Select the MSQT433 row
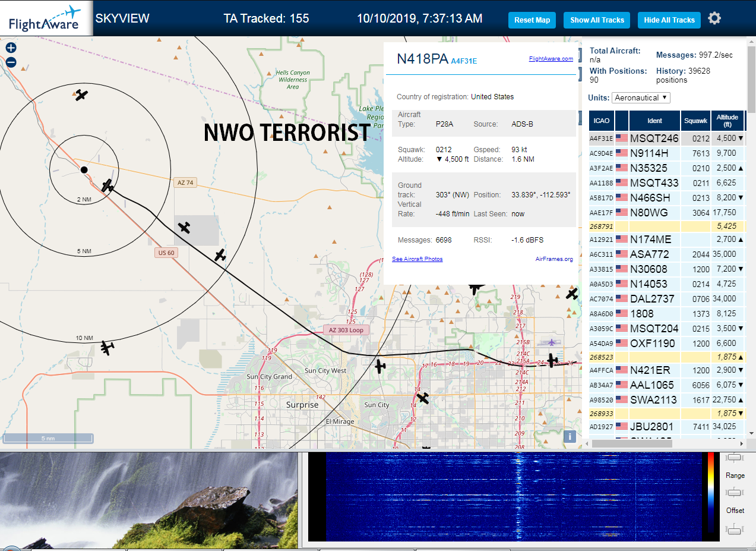756x551 pixels. pos(666,183)
